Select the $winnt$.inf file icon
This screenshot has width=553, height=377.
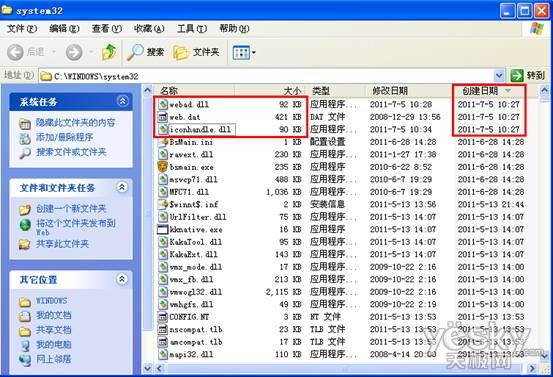(x=163, y=204)
